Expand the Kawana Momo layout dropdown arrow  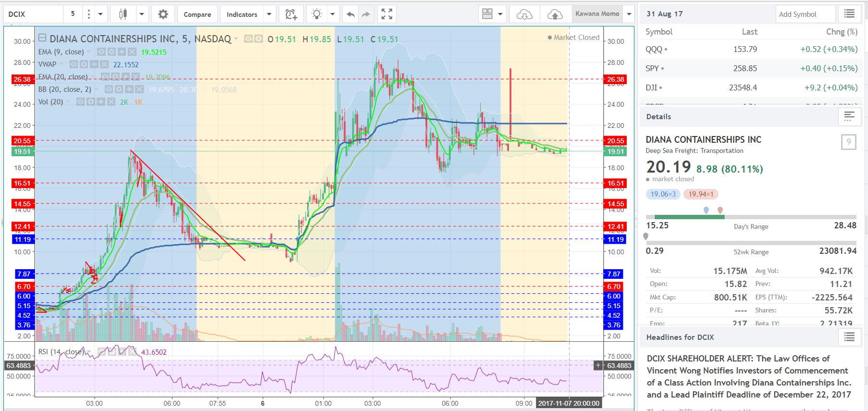(x=629, y=14)
